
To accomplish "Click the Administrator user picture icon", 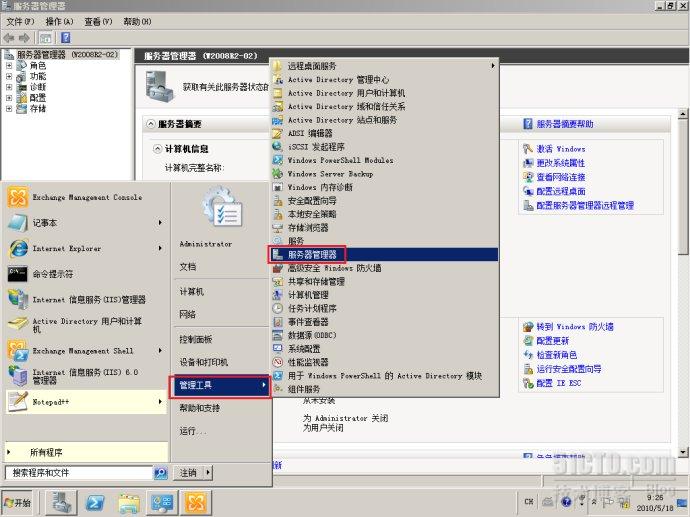I will [222, 208].
